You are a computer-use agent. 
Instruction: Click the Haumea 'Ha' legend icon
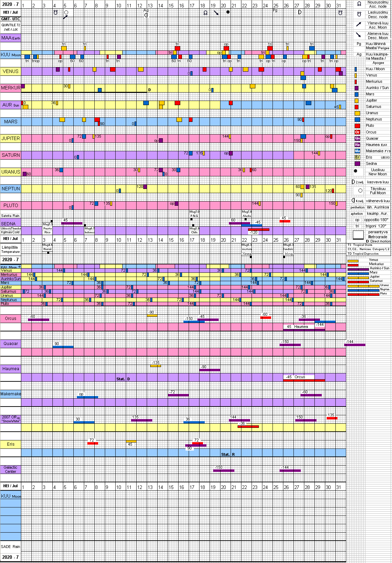click(357, 145)
